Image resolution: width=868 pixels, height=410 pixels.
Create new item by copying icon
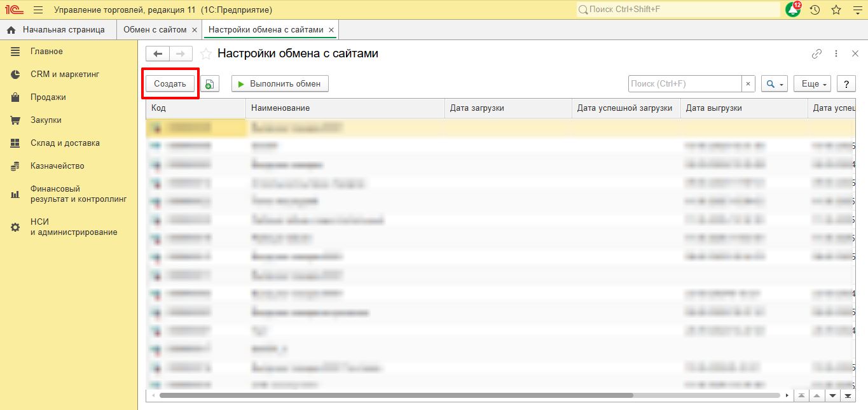tap(210, 84)
